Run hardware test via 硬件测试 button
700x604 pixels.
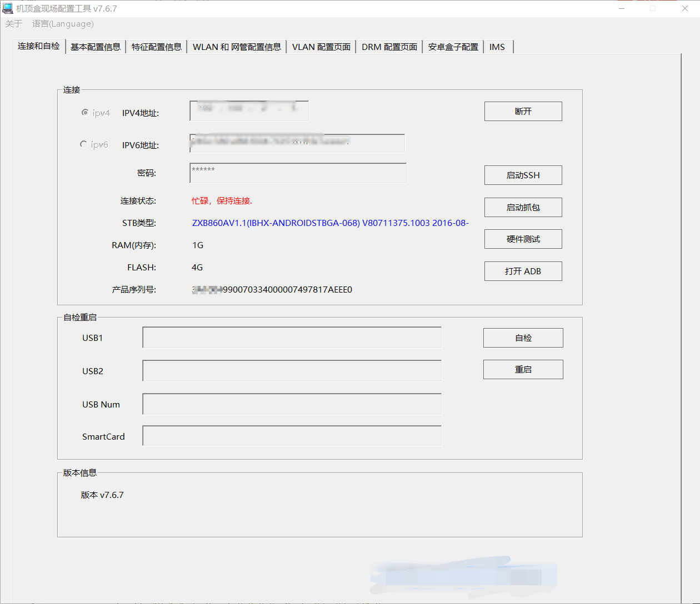(523, 239)
